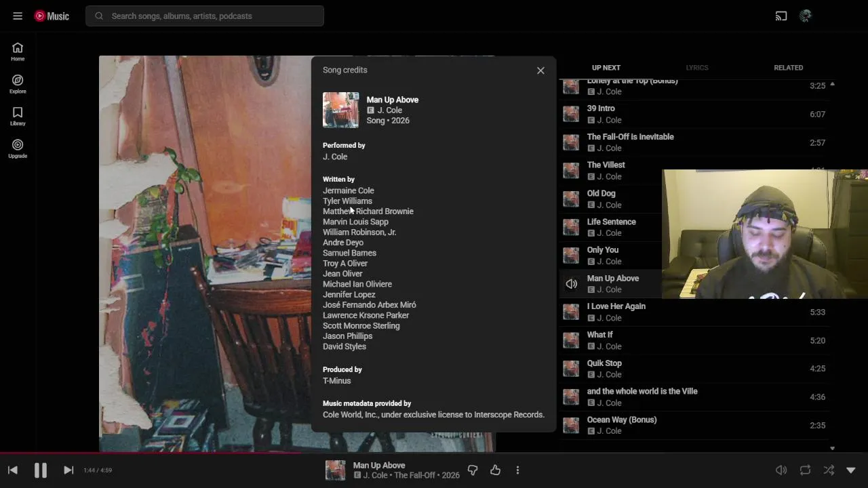Click Lawrence Krsone Parker writer name
The image size is (868, 488).
click(366, 315)
